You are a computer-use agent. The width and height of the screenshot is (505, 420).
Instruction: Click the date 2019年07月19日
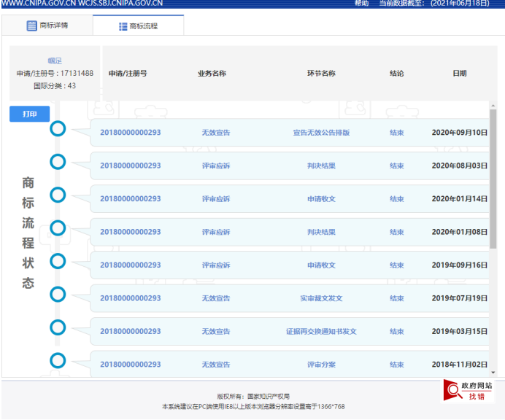click(460, 298)
